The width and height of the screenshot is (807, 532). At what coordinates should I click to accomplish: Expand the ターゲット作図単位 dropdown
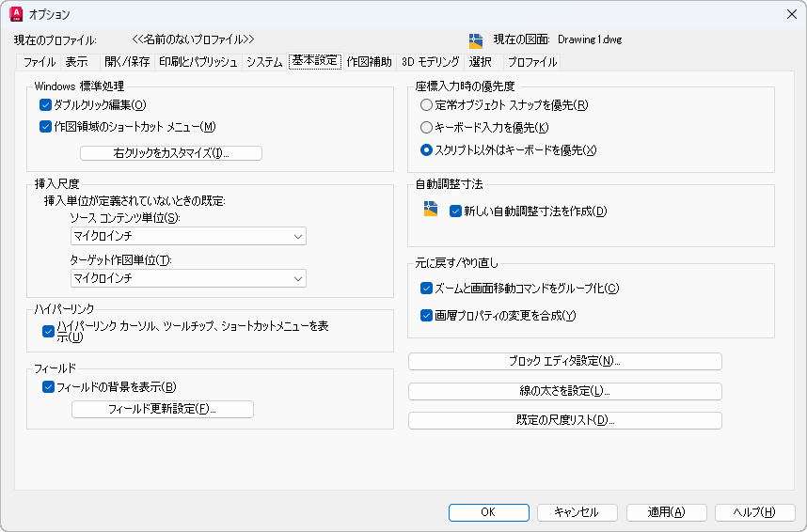(188, 278)
